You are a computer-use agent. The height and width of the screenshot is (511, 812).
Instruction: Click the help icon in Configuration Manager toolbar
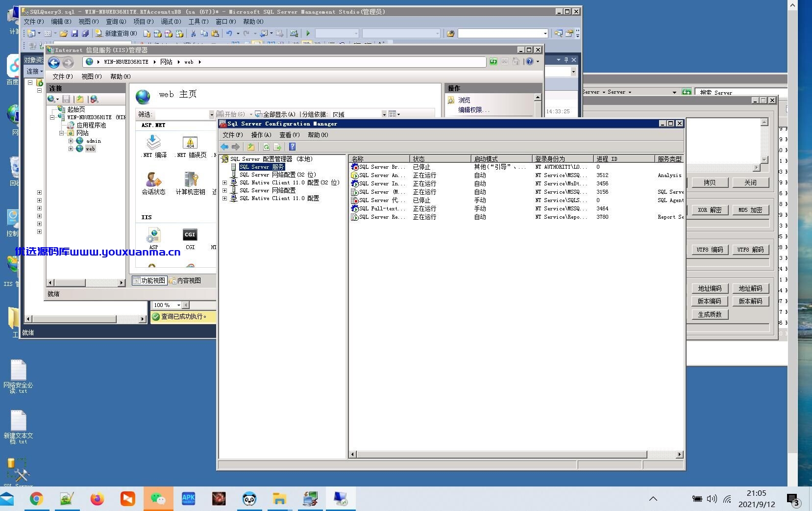click(x=293, y=147)
